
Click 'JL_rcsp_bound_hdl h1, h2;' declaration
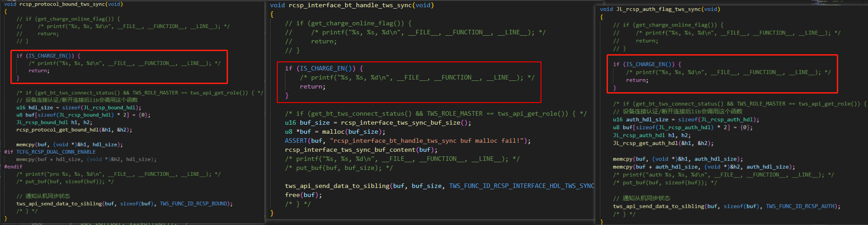tap(54, 122)
